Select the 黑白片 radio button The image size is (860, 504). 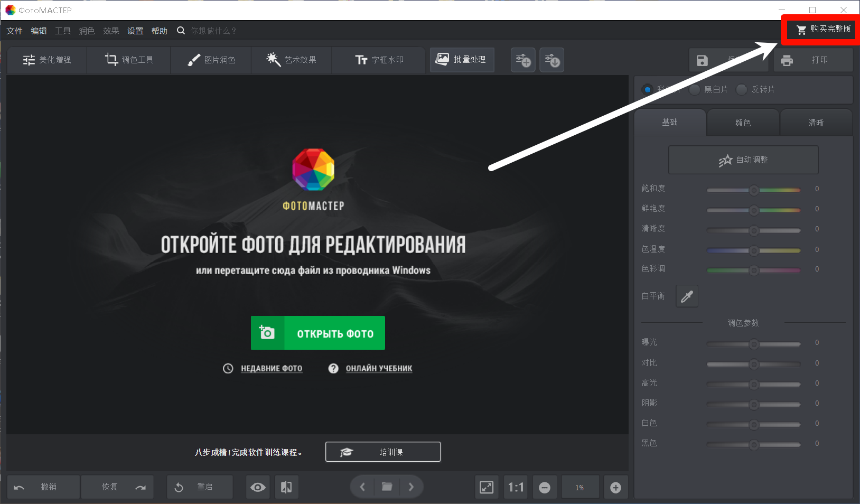[x=694, y=89]
